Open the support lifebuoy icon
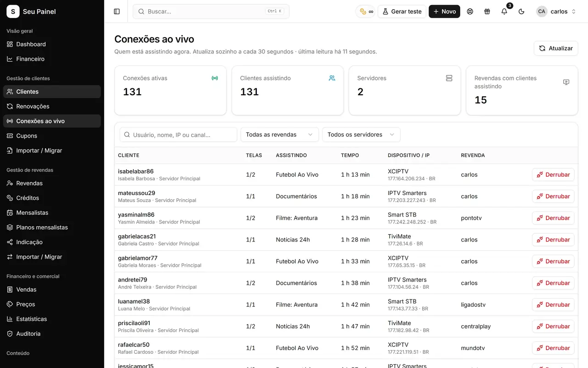 coord(470,11)
